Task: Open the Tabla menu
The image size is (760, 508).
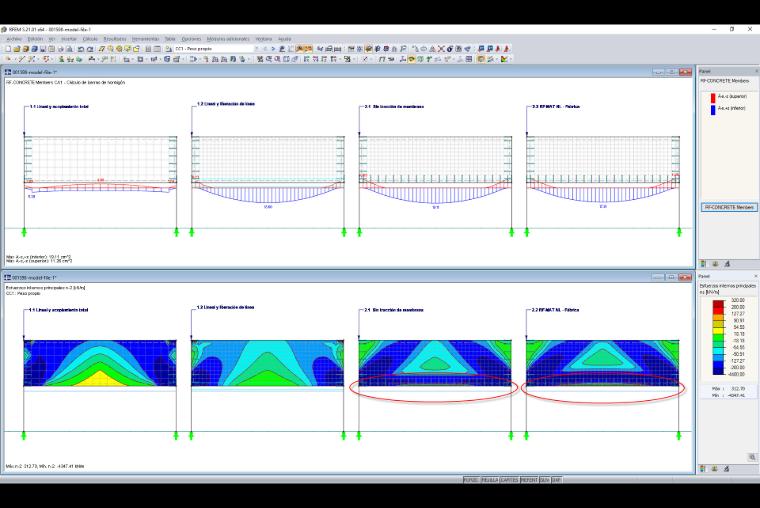Action: (170, 39)
